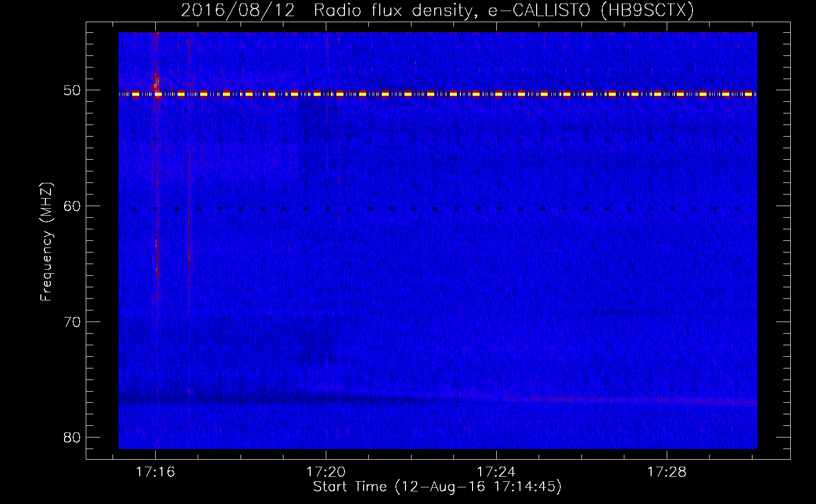Click the plot title '2016/08/12 Radio flux density, e-CALLISTO (HB9SCTX)'

(437, 10)
